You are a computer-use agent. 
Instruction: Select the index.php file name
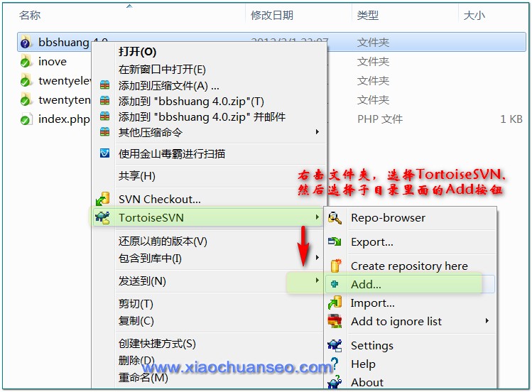(64, 119)
